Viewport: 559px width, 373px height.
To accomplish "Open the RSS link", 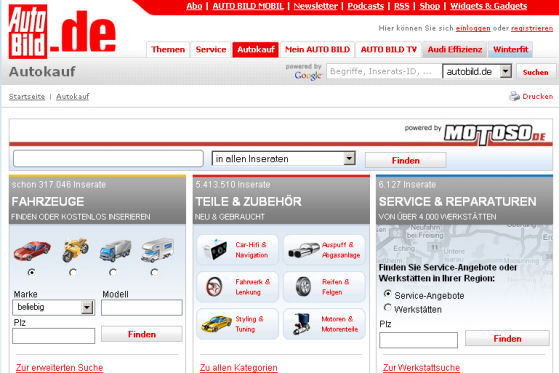I will tap(401, 6).
